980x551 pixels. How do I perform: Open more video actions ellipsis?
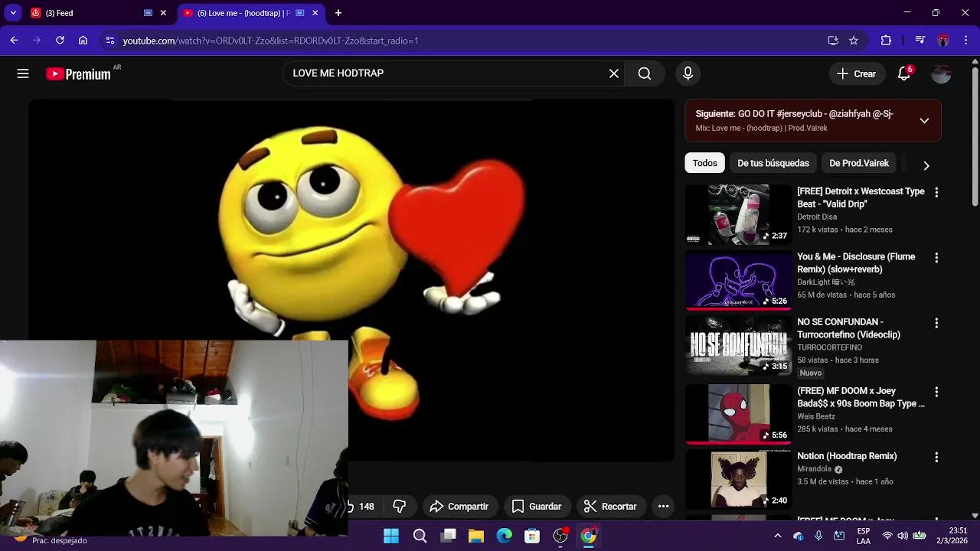pos(664,506)
